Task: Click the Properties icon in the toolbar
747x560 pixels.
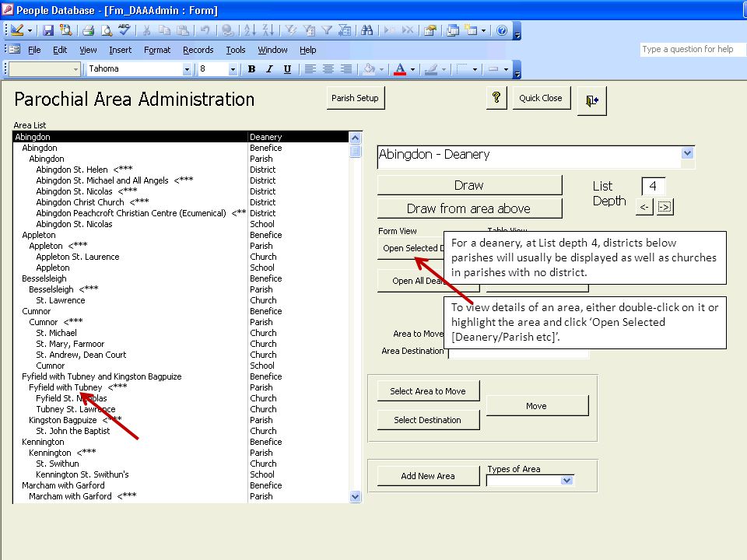Action: [x=430, y=30]
